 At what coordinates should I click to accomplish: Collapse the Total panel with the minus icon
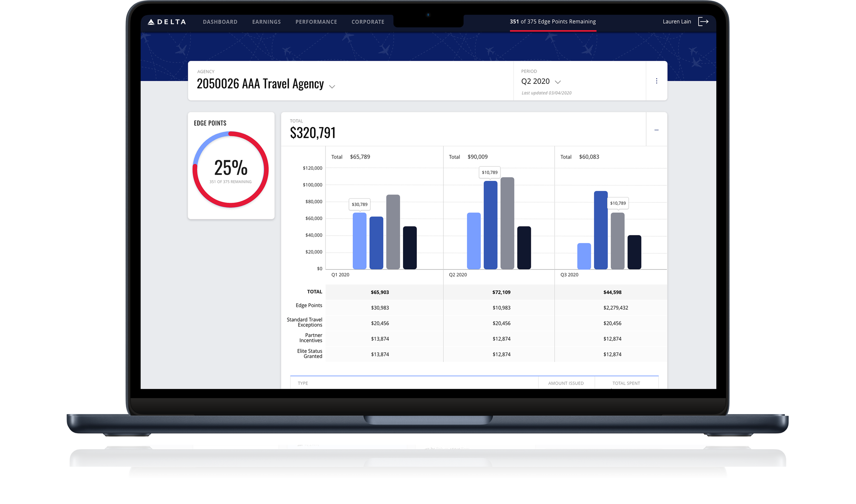656,130
